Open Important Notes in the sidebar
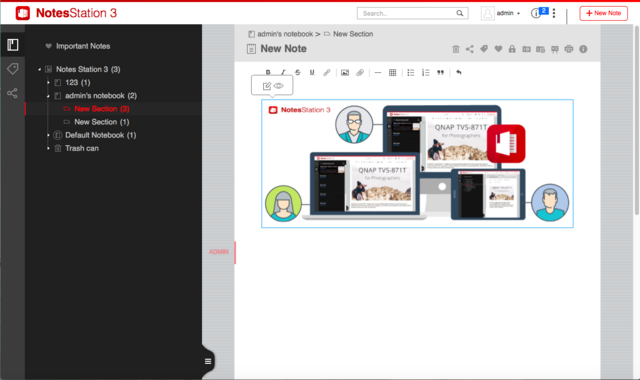The image size is (640, 380). 83,46
